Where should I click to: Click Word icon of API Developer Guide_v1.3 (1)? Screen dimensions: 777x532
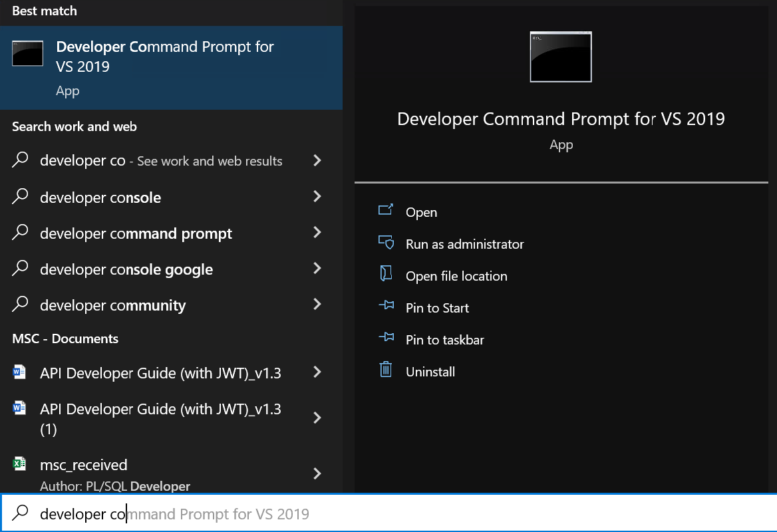point(19,408)
